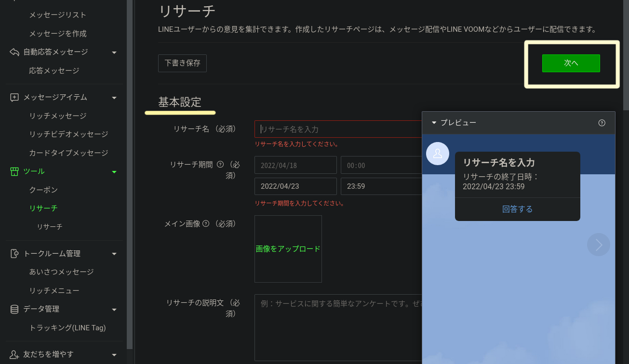Click end date field 2022/04/23
This screenshot has width=629, height=364.
pos(295,186)
